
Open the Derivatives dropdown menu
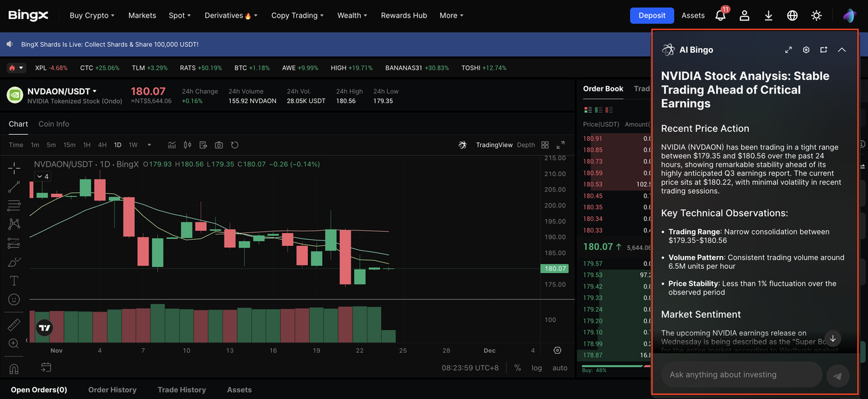231,16
